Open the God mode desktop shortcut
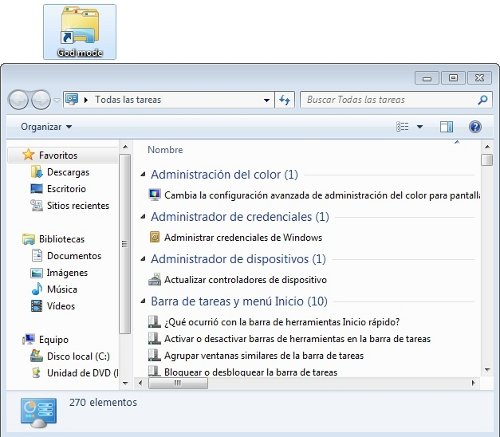This screenshot has height=437, width=500. [80, 32]
